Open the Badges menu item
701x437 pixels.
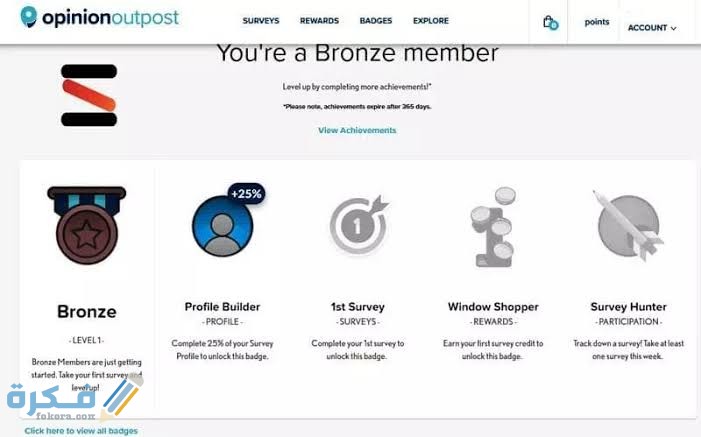[x=376, y=20]
